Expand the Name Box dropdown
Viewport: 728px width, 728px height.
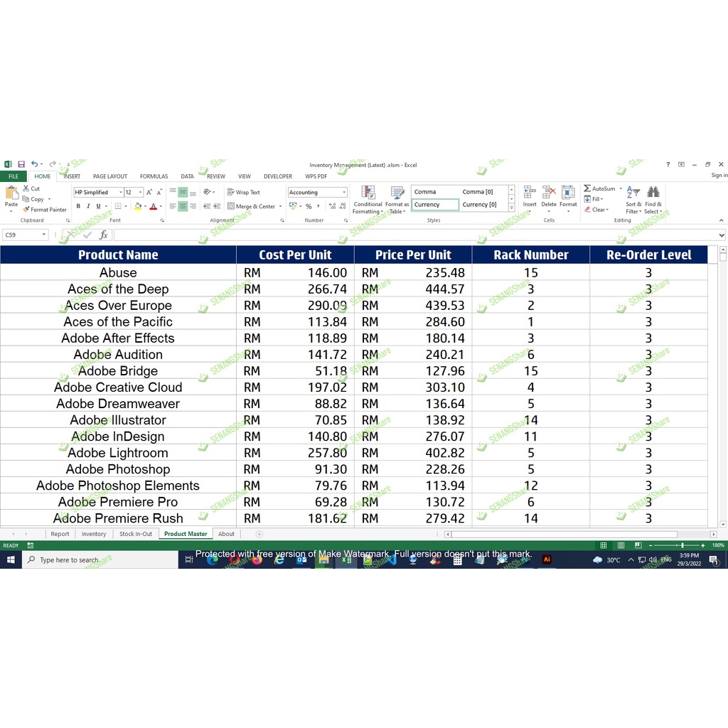coord(44,235)
